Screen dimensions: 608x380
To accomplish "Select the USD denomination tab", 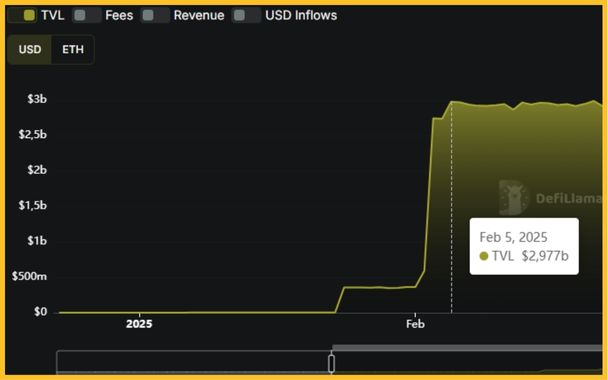I will [30, 50].
